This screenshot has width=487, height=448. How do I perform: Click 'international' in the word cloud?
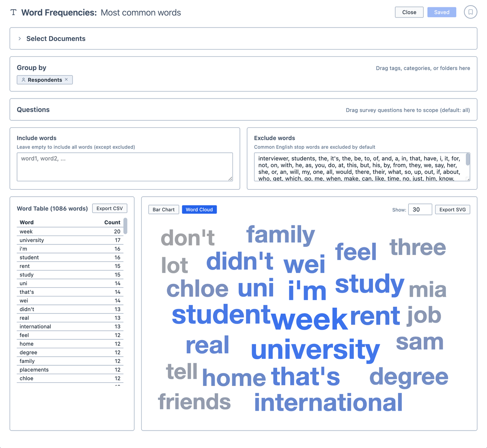coord(328,403)
